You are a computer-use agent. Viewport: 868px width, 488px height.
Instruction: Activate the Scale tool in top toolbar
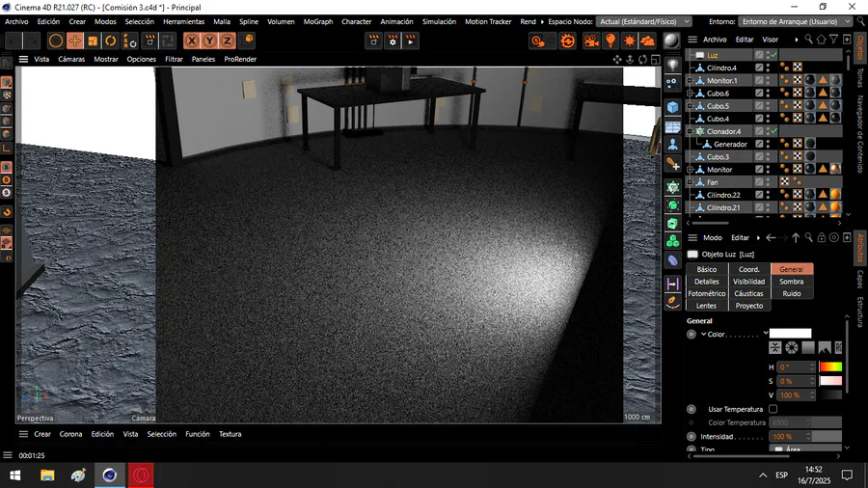point(93,41)
